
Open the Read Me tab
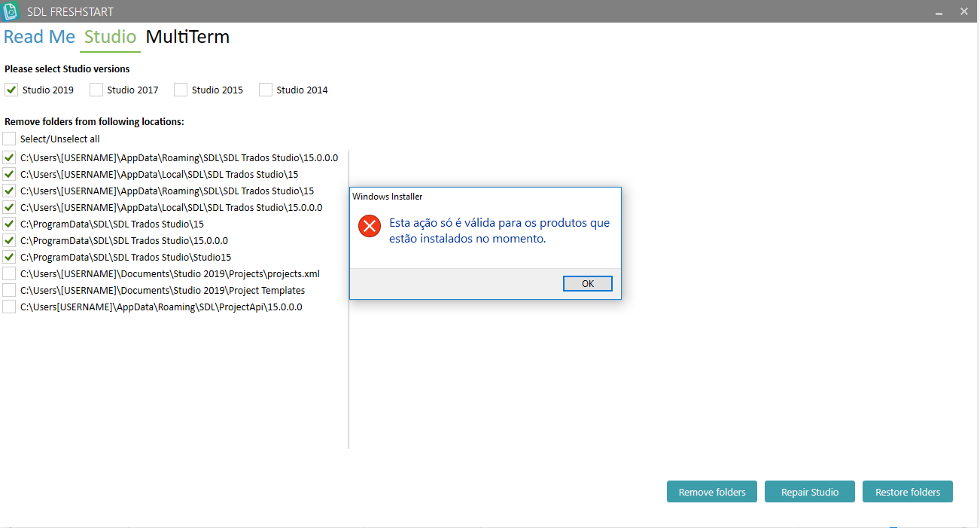pos(39,37)
